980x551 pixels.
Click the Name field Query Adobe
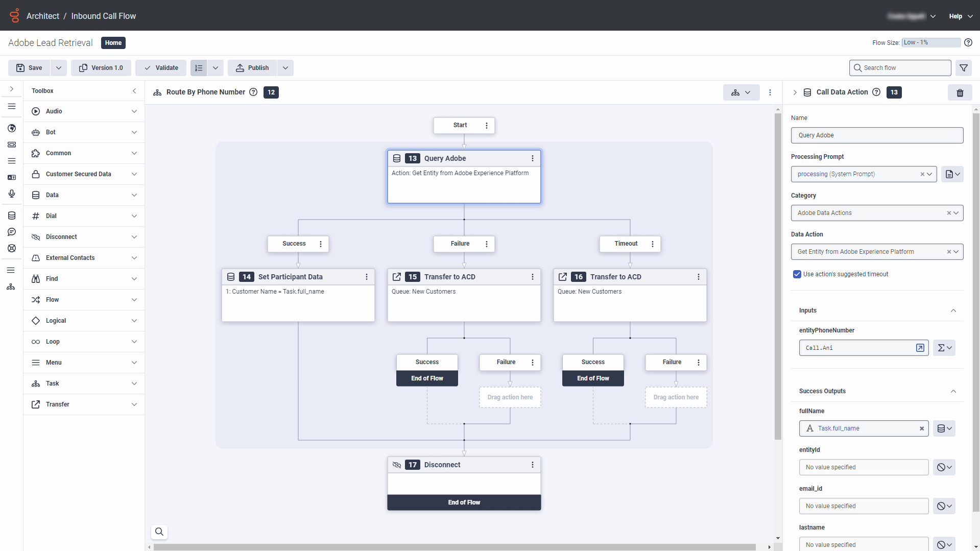pos(877,135)
